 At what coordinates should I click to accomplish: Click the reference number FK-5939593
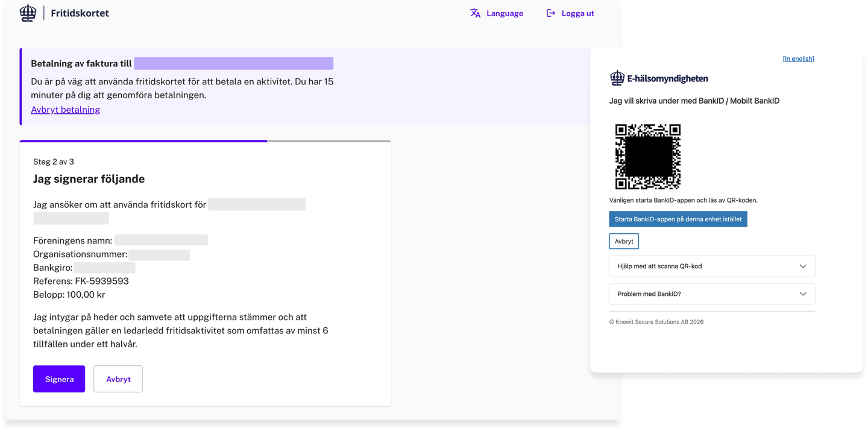(x=101, y=281)
